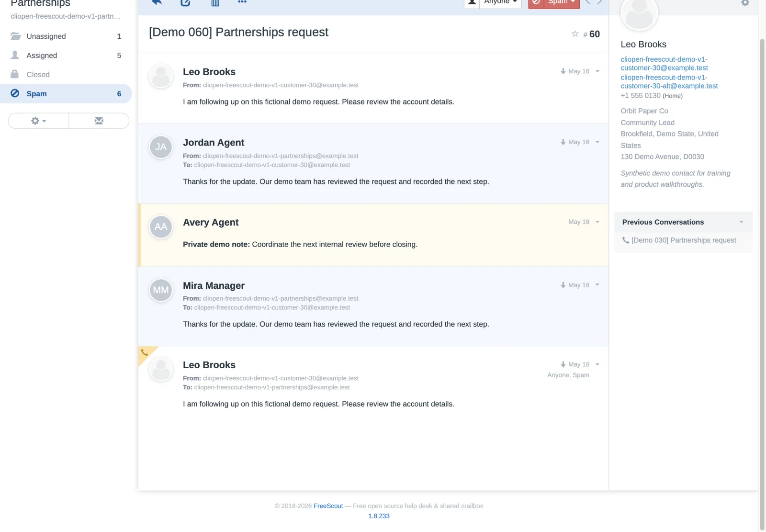Click the reply arrow icon in toolbar
The width and height of the screenshot is (766, 532).
(x=157, y=2)
